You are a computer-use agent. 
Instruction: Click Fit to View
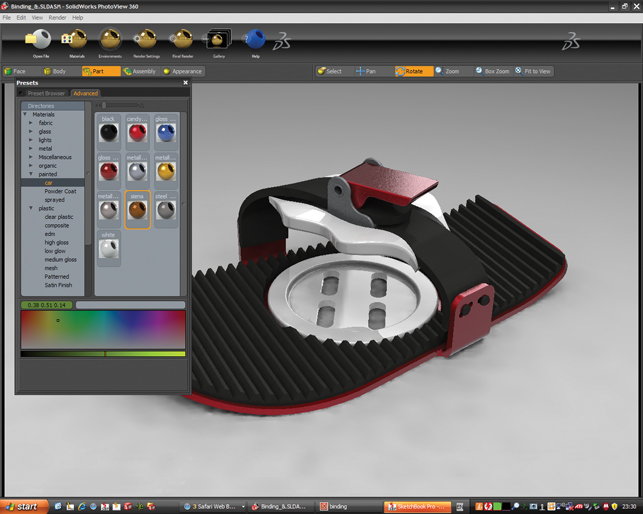click(533, 71)
